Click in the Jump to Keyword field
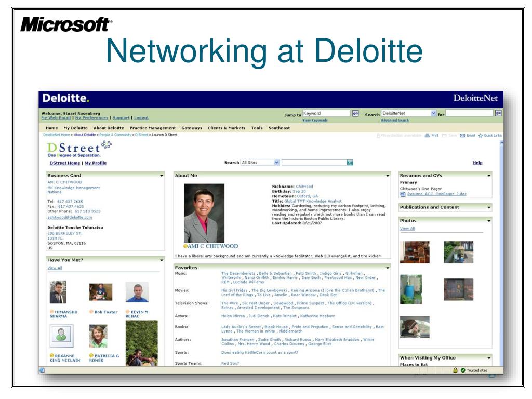This screenshot has width=532, height=399. (x=326, y=113)
